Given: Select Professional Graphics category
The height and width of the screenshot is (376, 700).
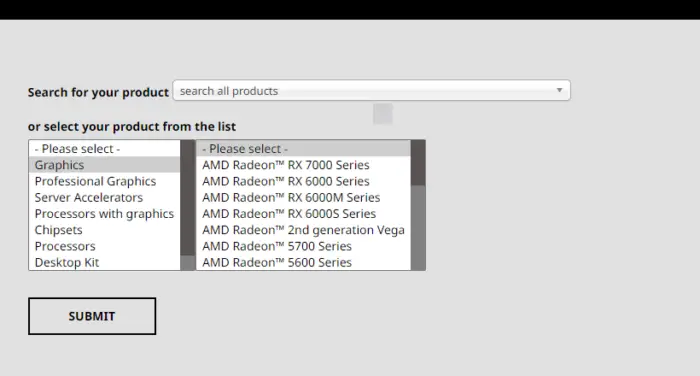Looking at the screenshot, I should coord(104,181).
